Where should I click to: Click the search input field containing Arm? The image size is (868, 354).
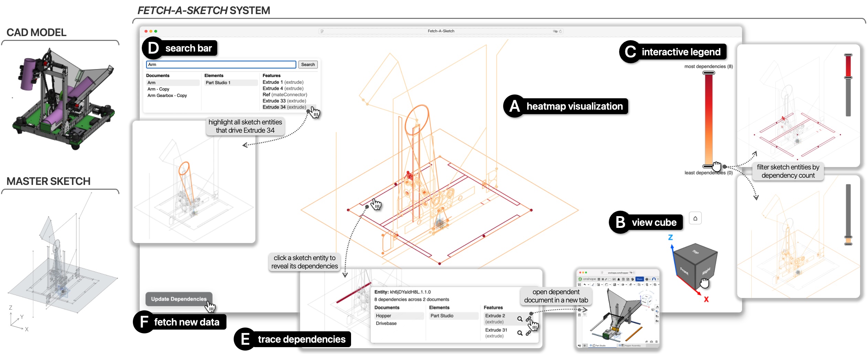pyautogui.click(x=221, y=65)
